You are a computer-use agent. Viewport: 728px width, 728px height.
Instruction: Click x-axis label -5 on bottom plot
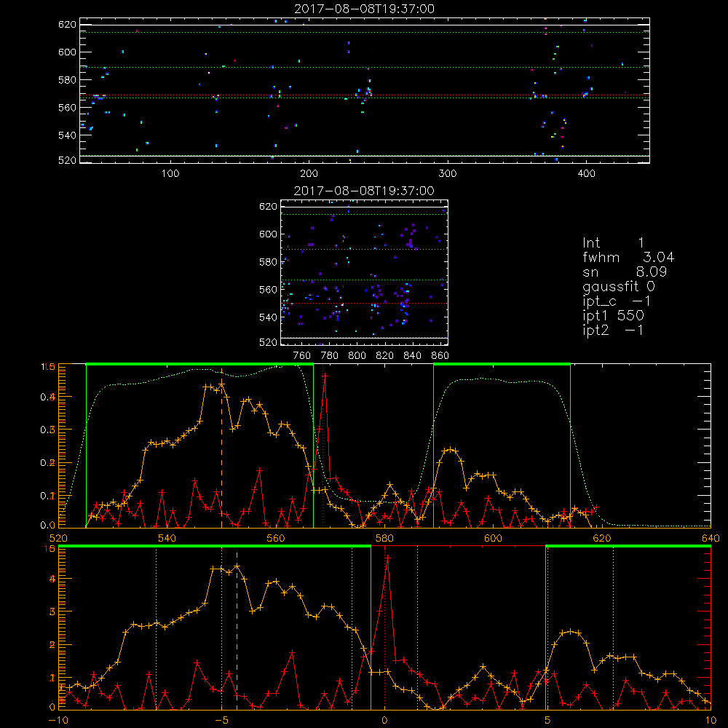coord(221,720)
